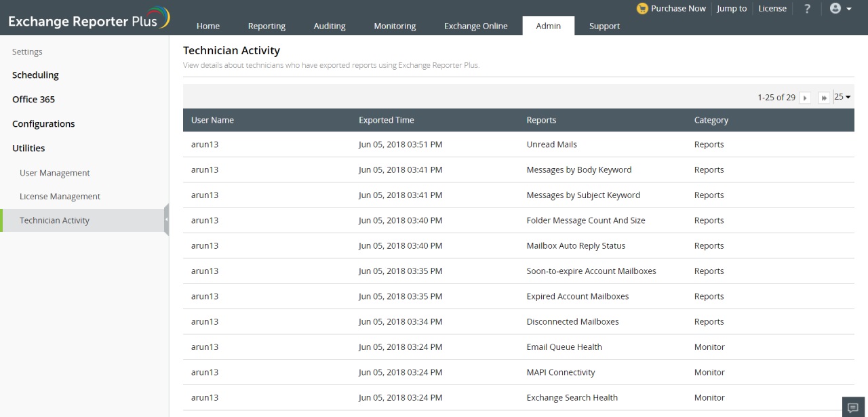This screenshot has height=417, width=868.
Task: Open User Management in the sidebar
Action: (55, 173)
